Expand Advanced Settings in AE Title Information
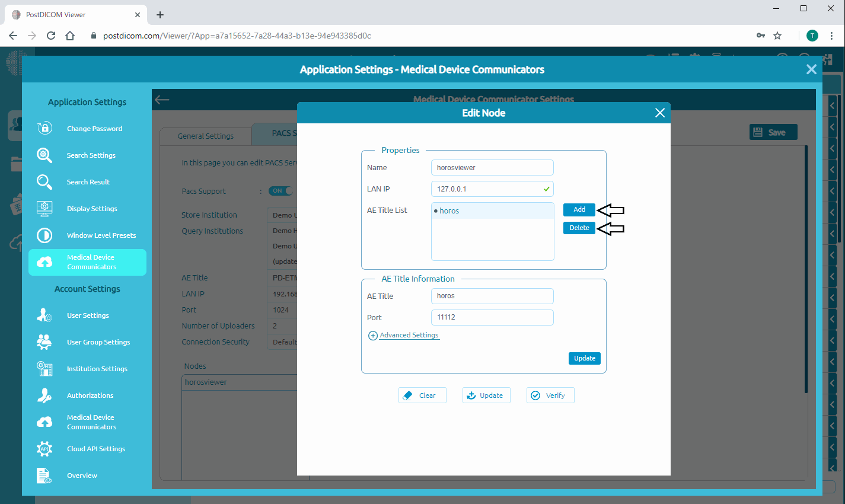845x504 pixels. 409,335
